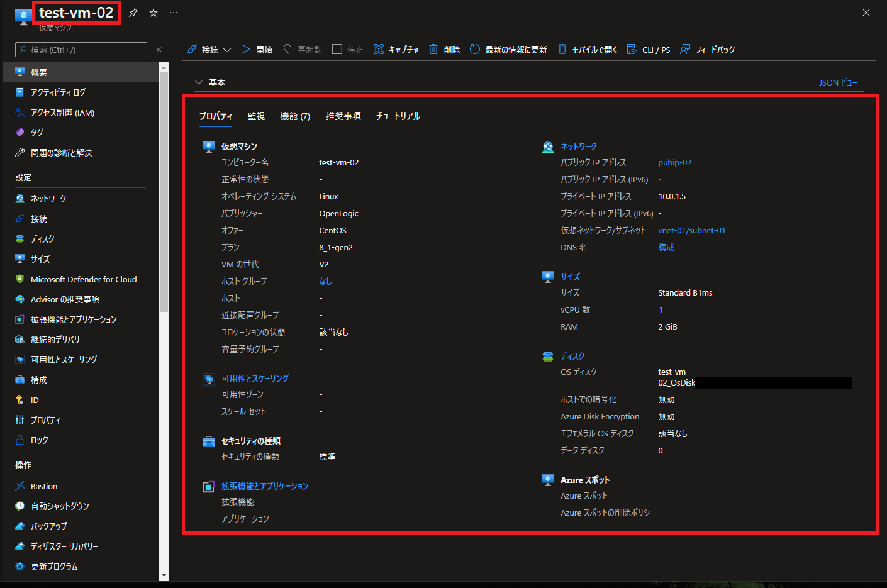
Task: Click the 削除 (Delete) trash button
Action: [x=444, y=50]
